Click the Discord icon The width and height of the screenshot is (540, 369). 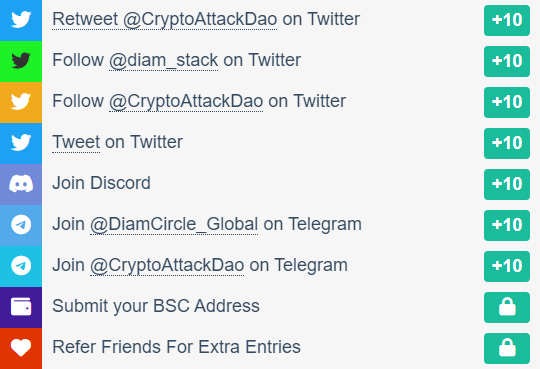coord(21,184)
